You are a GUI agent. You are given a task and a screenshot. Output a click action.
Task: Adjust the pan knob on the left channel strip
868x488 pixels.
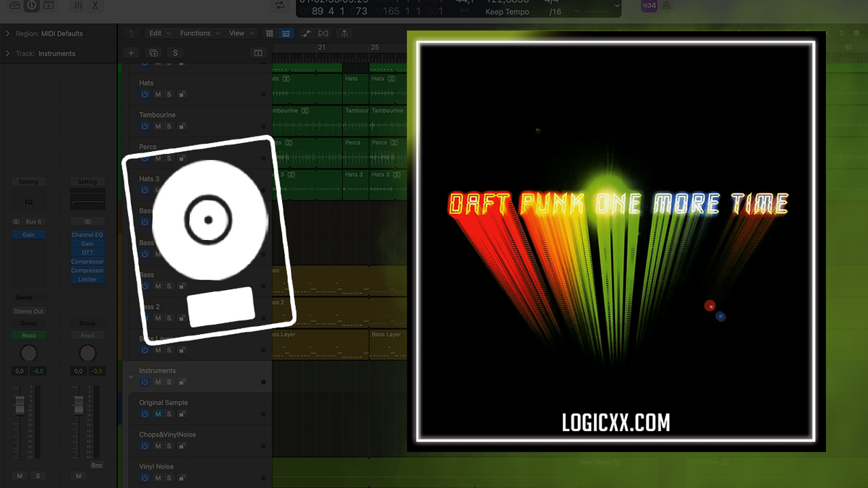(28, 354)
